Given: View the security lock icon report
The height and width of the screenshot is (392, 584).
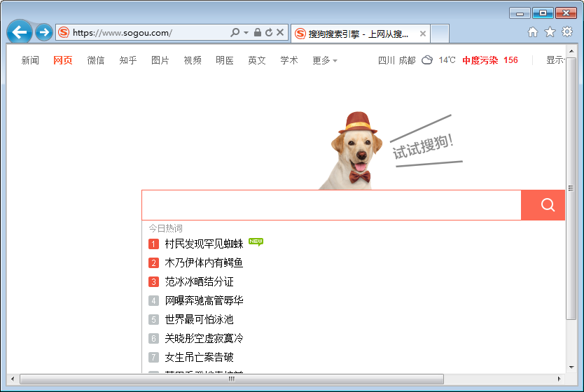Looking at the screenshot, I should [258, 32].
